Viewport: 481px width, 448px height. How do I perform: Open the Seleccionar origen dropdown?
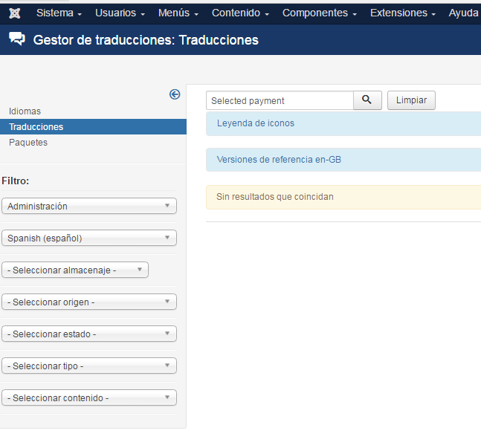coord(89,302)
